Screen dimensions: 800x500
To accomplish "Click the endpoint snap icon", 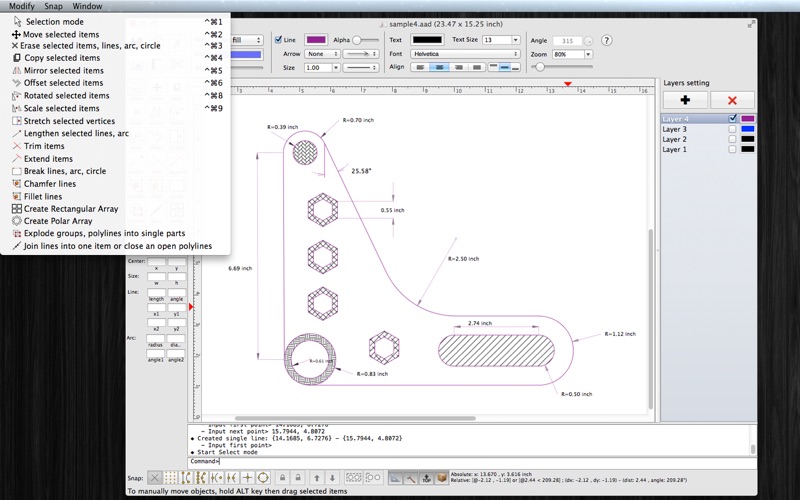I will [186, 478].
